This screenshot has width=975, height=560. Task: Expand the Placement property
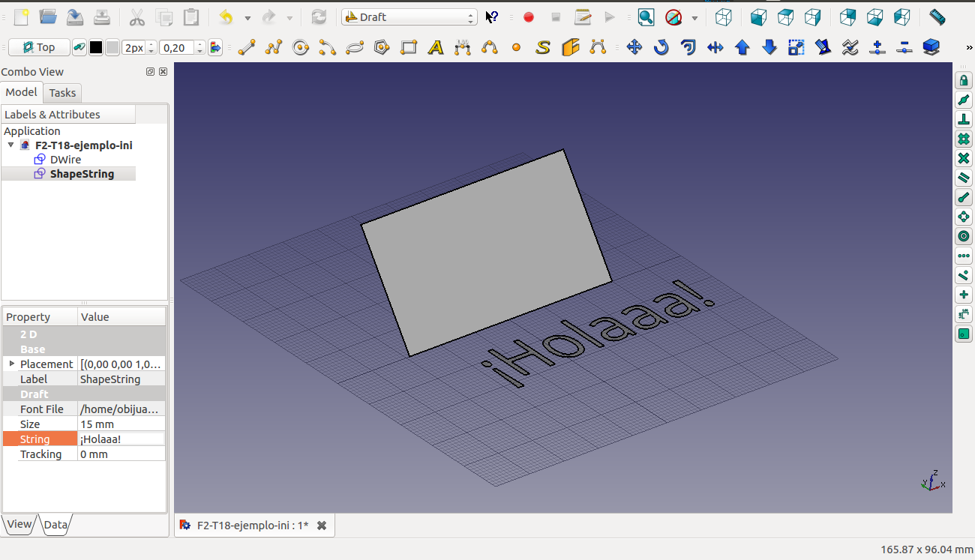(12, 364)
